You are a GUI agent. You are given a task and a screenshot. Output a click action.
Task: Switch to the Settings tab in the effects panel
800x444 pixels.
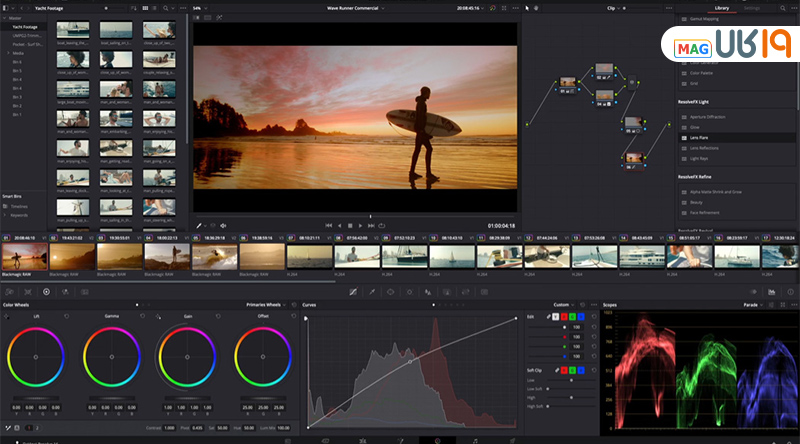(750, 8)
